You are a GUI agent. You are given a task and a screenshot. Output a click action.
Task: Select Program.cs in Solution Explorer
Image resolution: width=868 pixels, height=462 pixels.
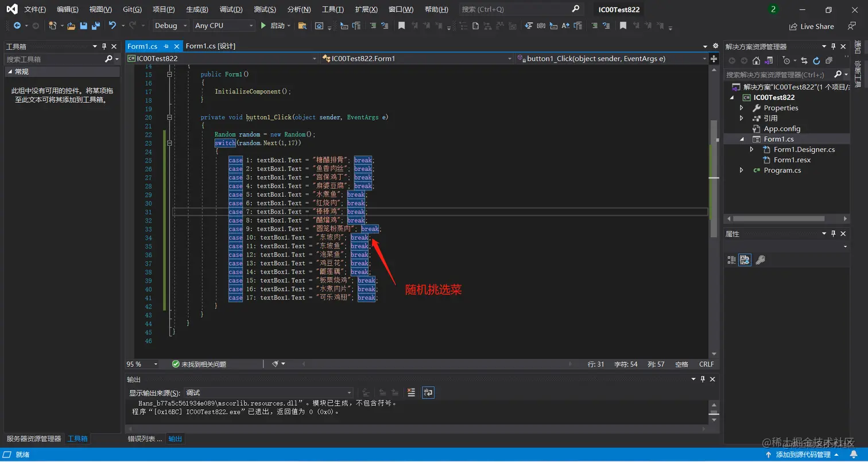(x=782, y=170)
